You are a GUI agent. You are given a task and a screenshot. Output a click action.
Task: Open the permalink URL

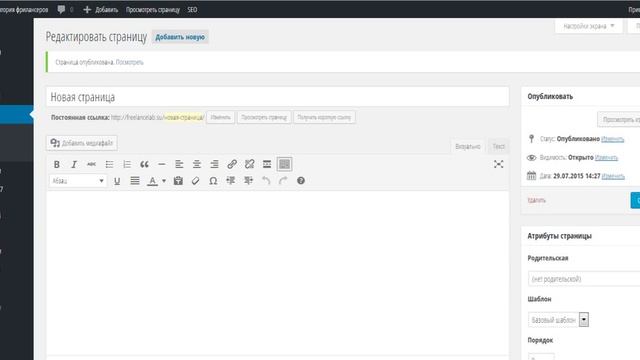click(158, 118)
